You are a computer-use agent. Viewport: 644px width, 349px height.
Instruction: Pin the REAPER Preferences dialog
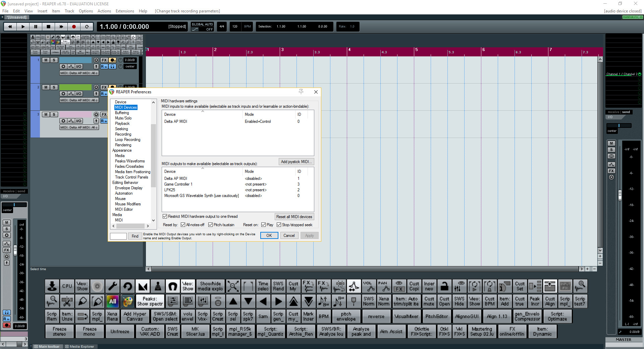301,92
